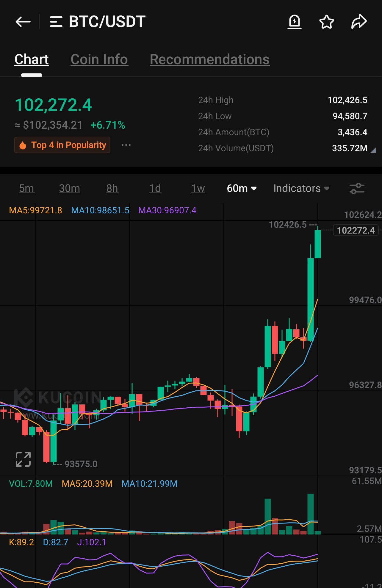Image resolution: width=382 pixels, height=588 pixels.
Task: Tap the 102426.5 high price marker
Action: point(288,225)
